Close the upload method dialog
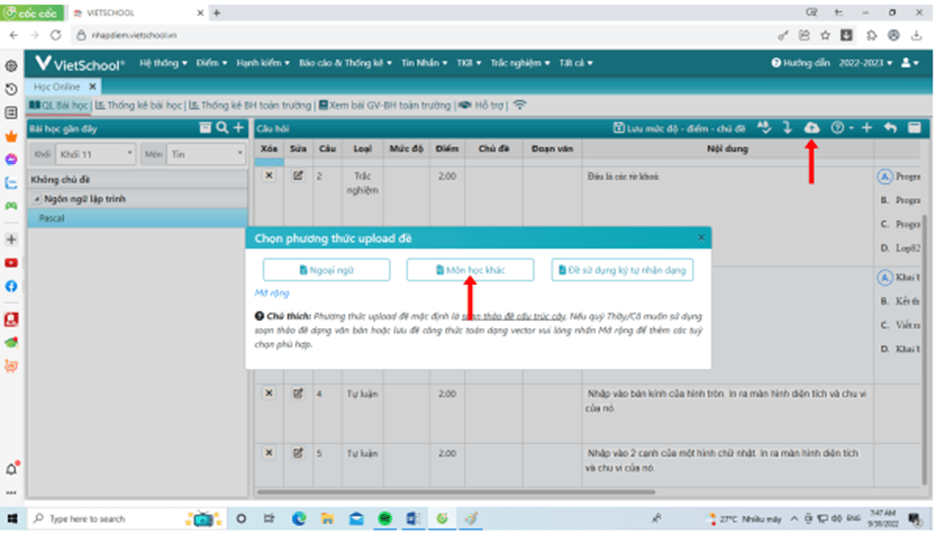The height and width of the screenshot is (538, 936). (701, 237)
